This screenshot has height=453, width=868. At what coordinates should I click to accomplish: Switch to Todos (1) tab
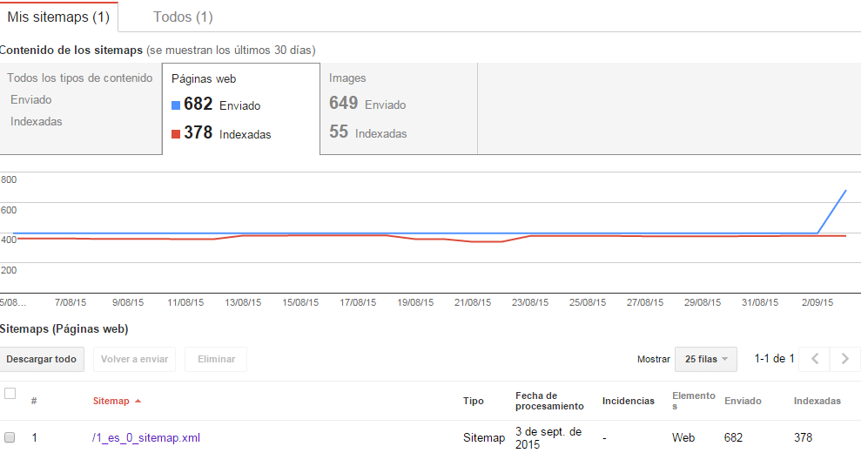tap(183, 17)
